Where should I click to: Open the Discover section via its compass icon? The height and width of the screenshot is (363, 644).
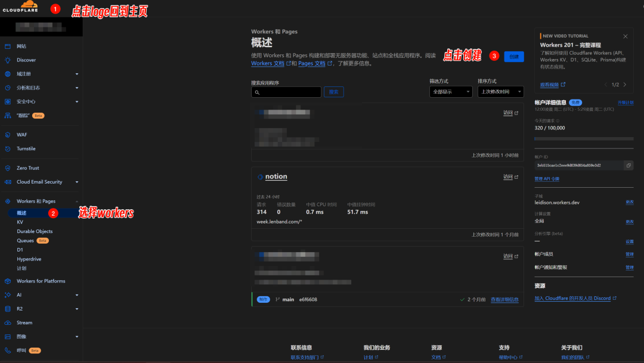coord(8,60)
